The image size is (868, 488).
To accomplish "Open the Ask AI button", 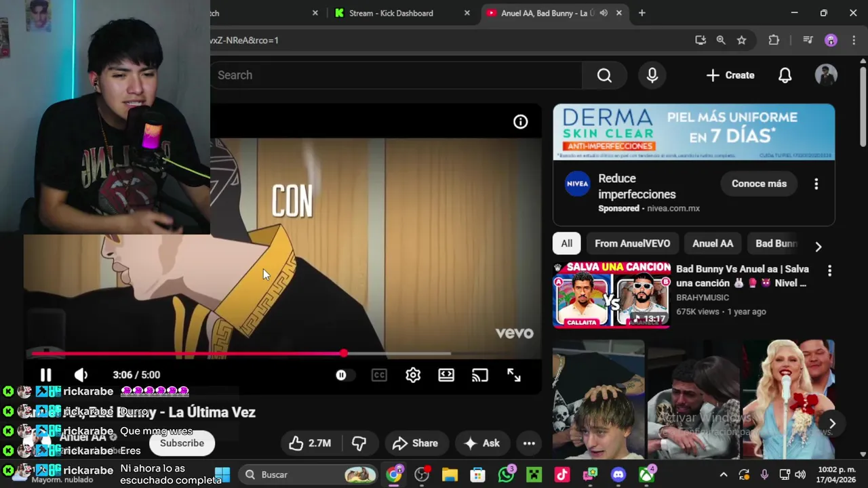I will click(482, 443).
